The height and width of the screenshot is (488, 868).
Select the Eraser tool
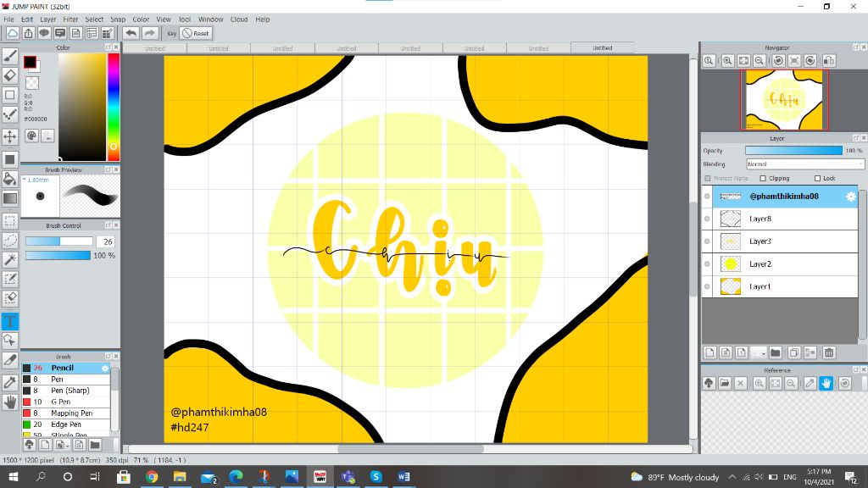[x=10, y=75]
